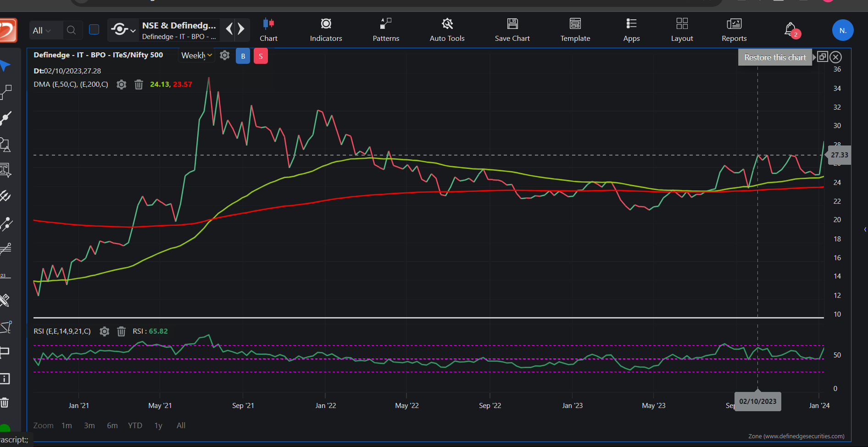
Task: Expand the right side panel arrow
Action: pos(865,229)
